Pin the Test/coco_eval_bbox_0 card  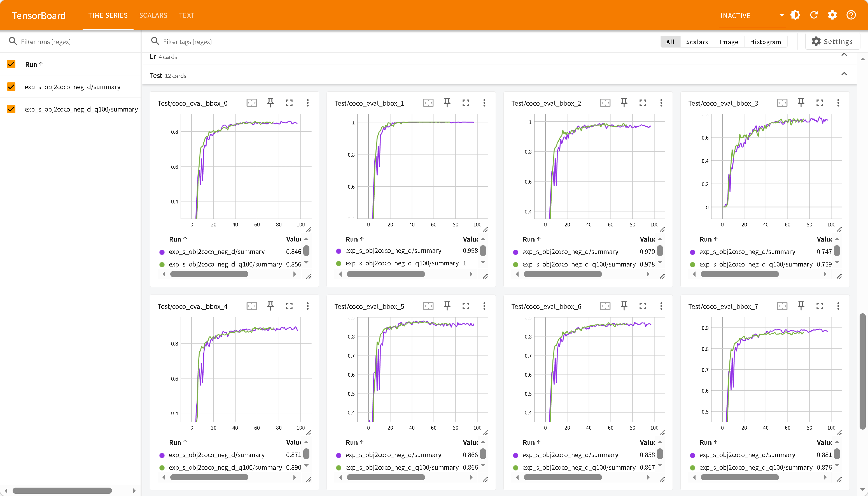[x=270, y=103]
